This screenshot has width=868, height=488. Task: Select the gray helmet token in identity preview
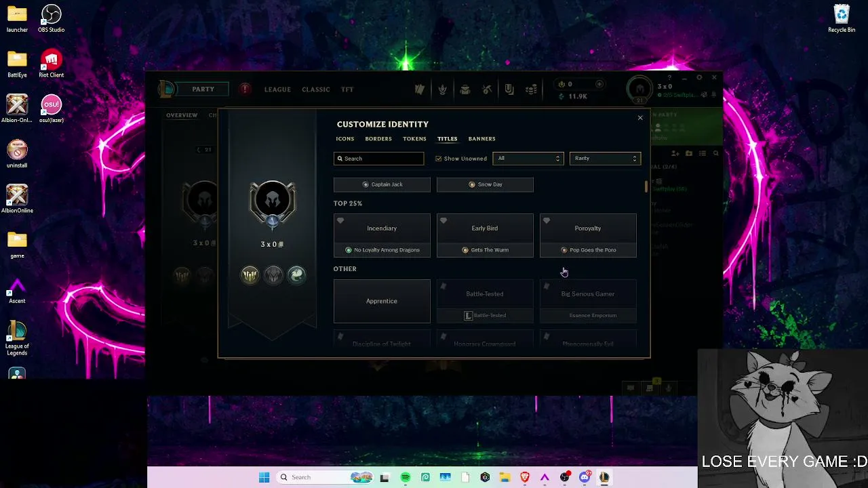pyautogui.click(x=273, y=274)
